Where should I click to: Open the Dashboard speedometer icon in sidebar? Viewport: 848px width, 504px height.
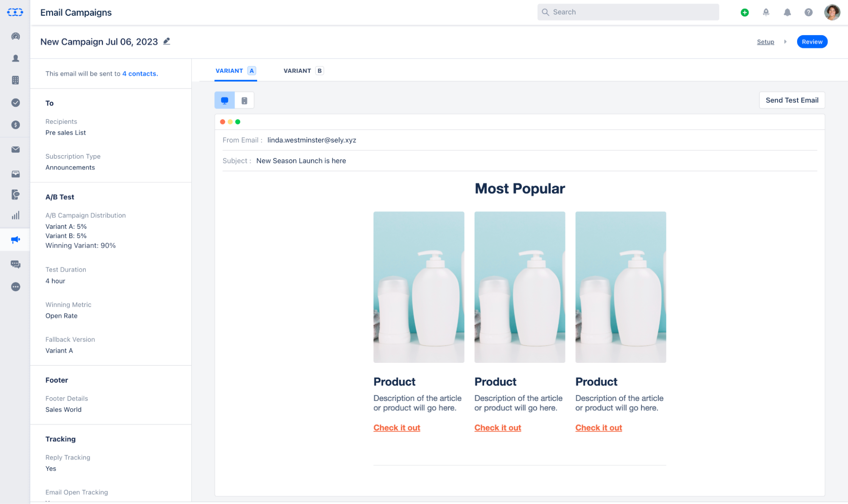point(15,36)
